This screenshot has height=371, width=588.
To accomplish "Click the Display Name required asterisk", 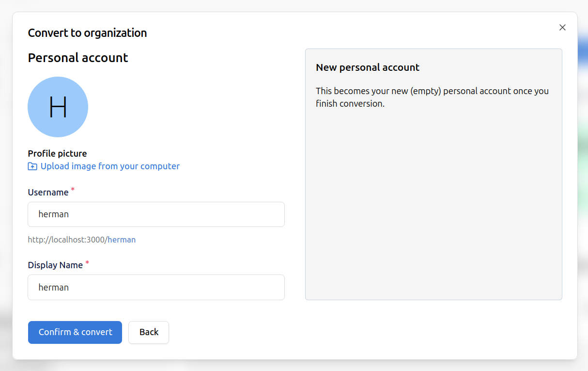I will [x=87, y=262].
